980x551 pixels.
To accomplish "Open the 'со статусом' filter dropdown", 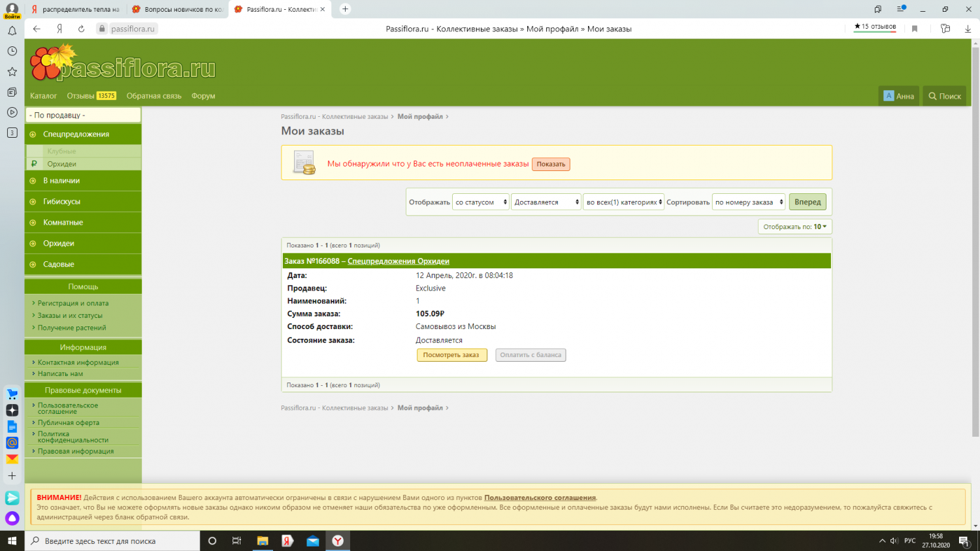I will (480, 202).
